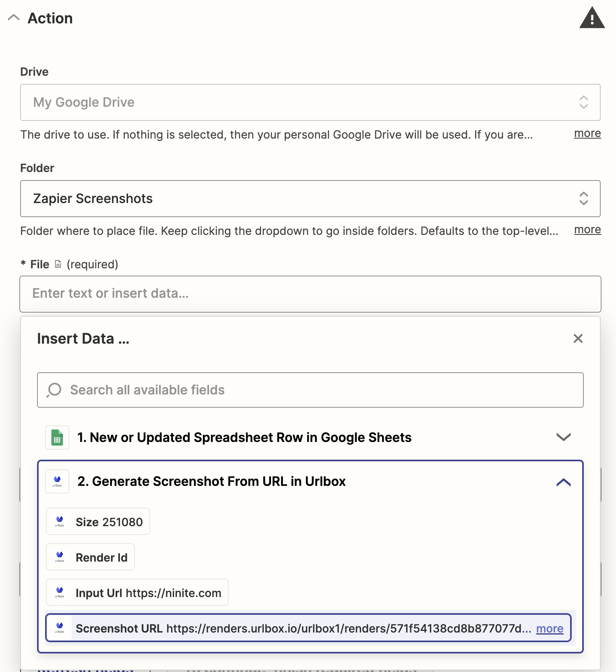Click the Urlbox icon in step 2 header
The height and width of the screenshot is (672, 616).
tap(57, 481)
